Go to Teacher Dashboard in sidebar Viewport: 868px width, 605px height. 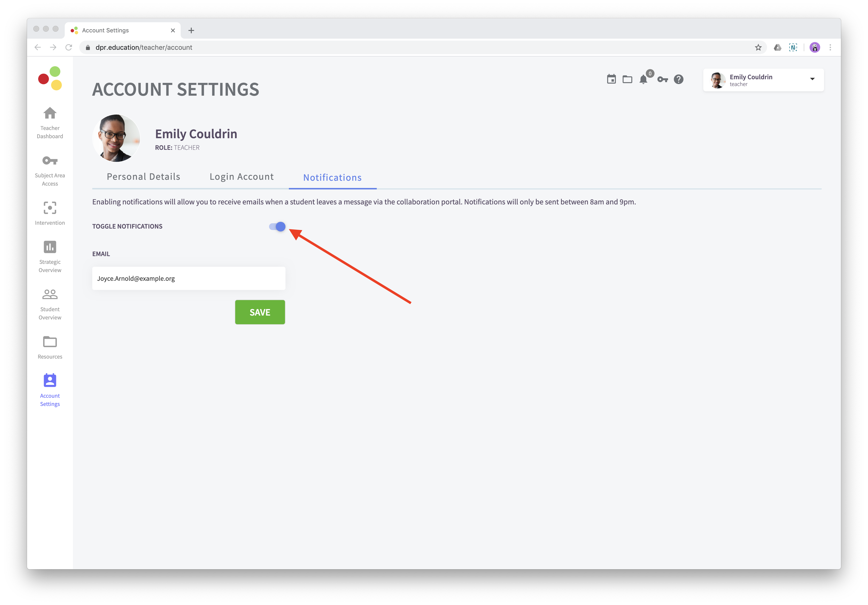point(50,122)
